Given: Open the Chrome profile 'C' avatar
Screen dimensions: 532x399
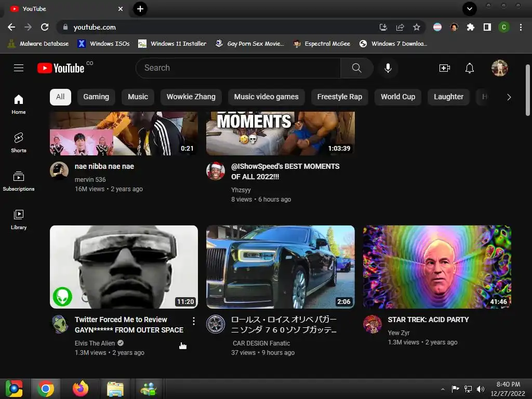Looking at the screenshot, I should click(504, 27).
